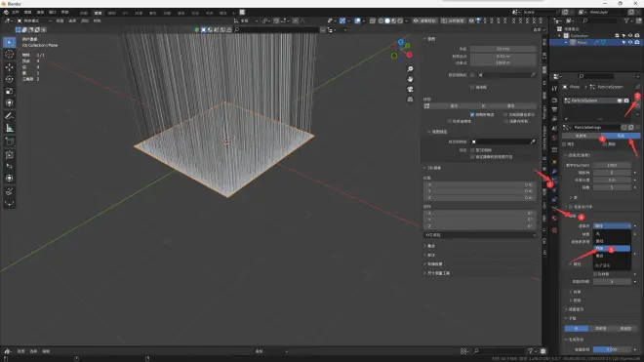
Task: Select 简单型 children button
Action: (x=601, y=329)
